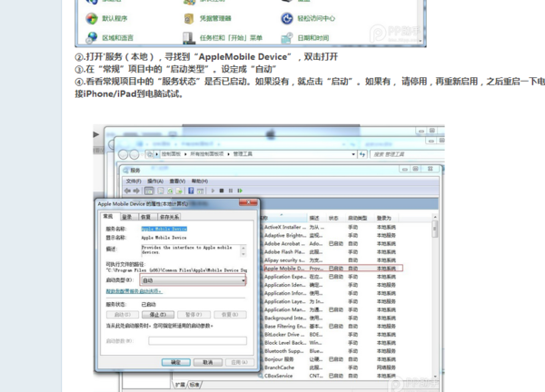The height and width of the screenshot is (392, 545).
Task: Click the 管理工具 breadcrumb
Action: point(243,154)
